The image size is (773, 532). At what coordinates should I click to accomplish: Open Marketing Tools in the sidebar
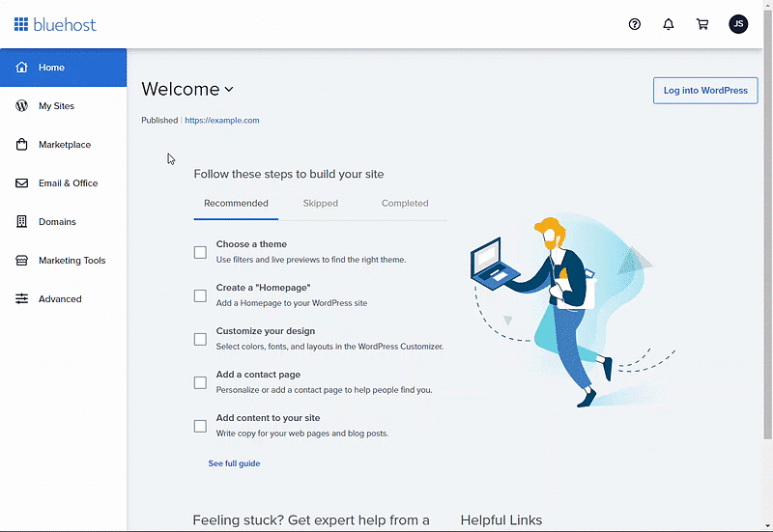click(x=63, y=260)
